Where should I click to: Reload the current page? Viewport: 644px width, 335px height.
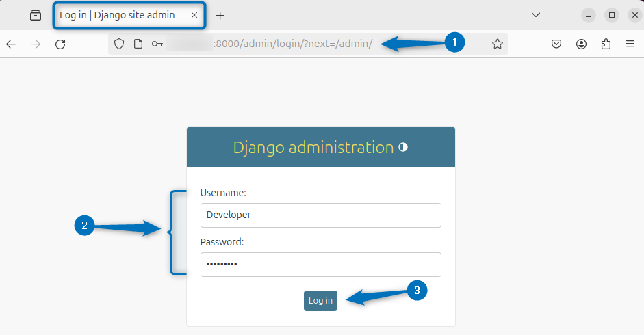point(60,44)
